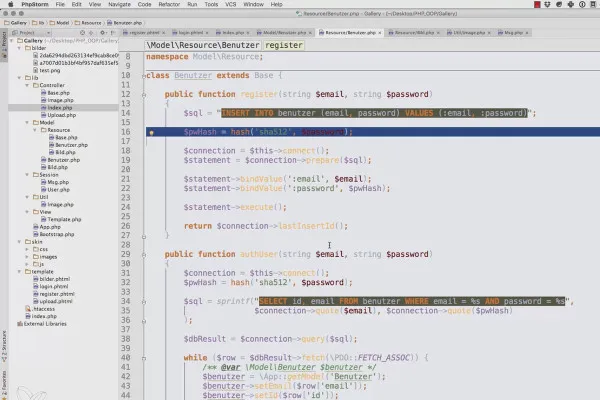Switch to the Model/Benutzer.php editor tab

(284, 33)
